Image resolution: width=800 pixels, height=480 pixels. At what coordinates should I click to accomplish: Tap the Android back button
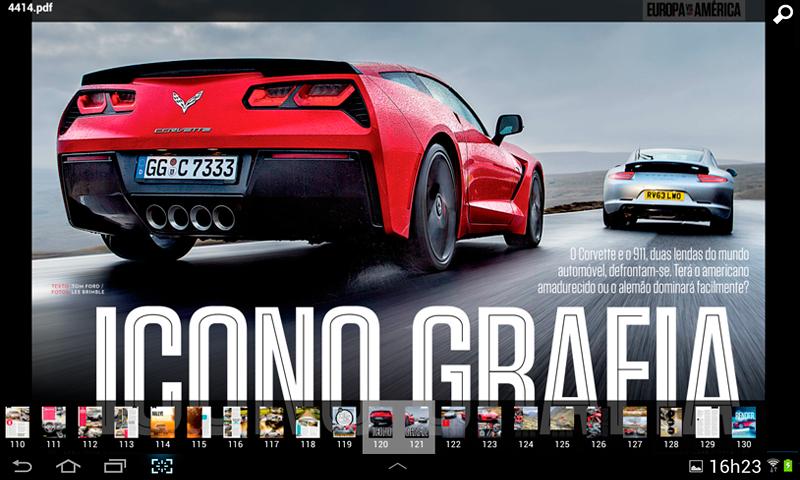pyautogui.click(x=22, y=466)
